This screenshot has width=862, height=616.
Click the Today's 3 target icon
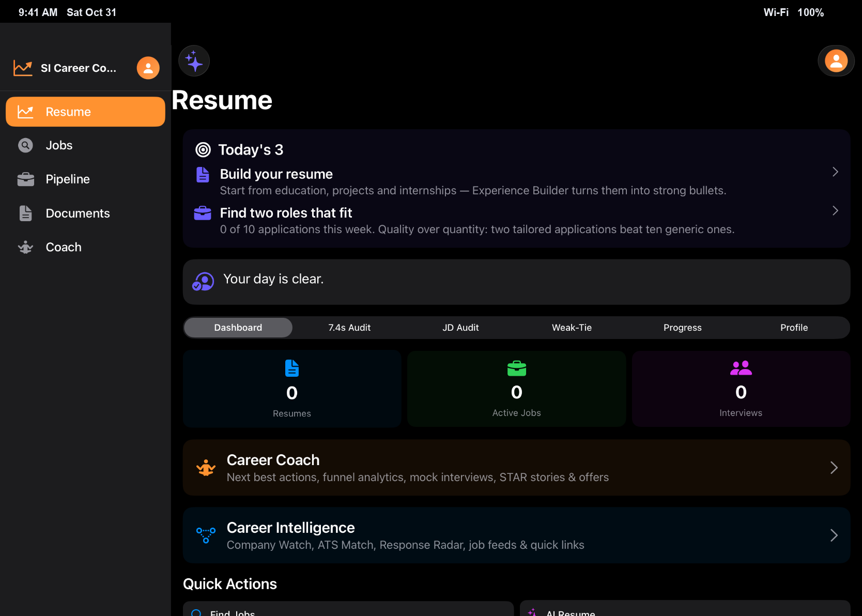[x=203, y=150]
